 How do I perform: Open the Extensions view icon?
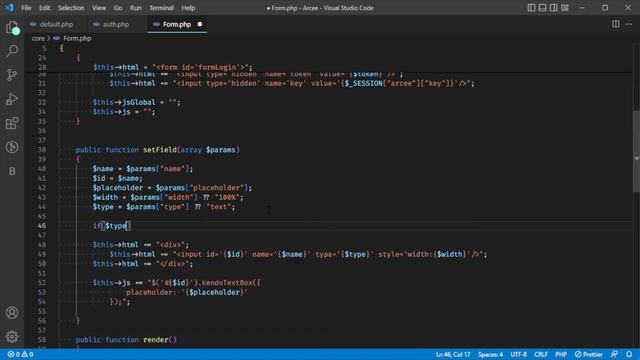pyautogui.click(x=12, y=123)
